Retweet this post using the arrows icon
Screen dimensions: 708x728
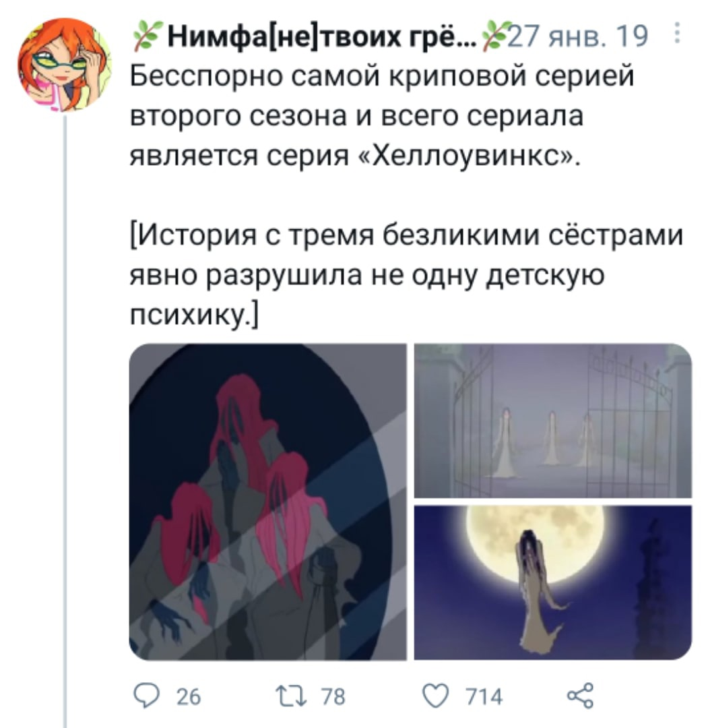(291, 696)
